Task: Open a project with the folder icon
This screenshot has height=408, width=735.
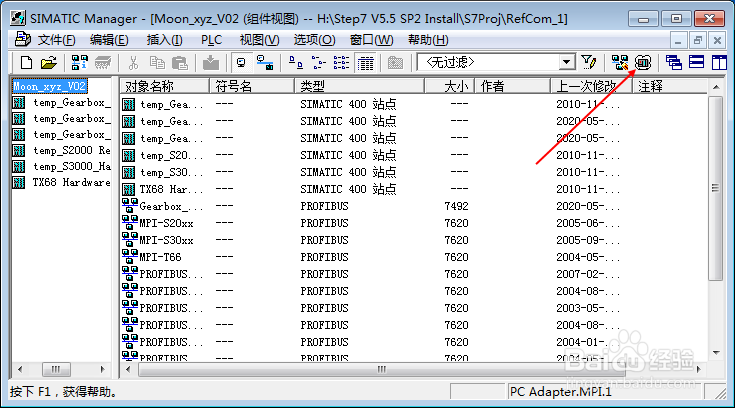Action: pyautogui.click(x=48, y=62)
